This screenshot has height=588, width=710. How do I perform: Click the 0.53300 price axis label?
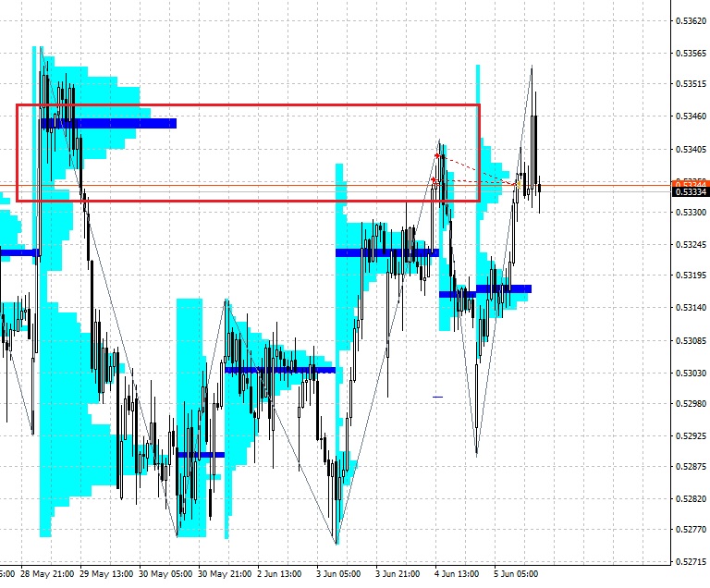coord(691,213)
